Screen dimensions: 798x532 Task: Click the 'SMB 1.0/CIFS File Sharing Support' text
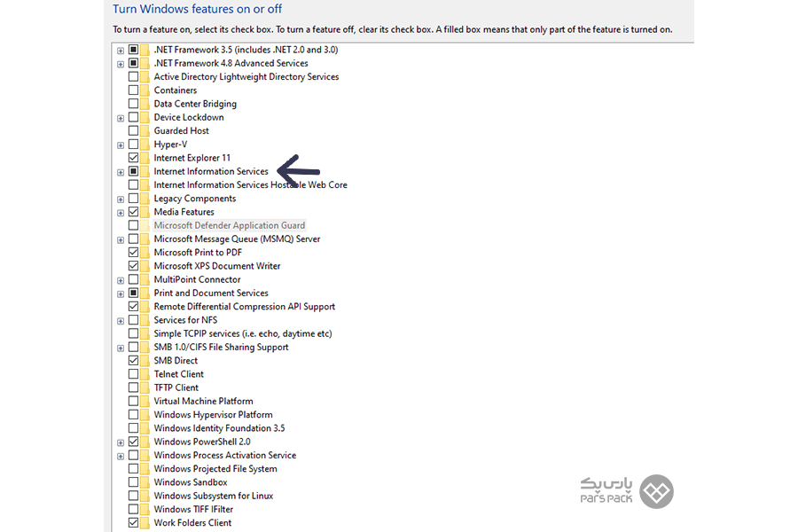pos(222,348)
